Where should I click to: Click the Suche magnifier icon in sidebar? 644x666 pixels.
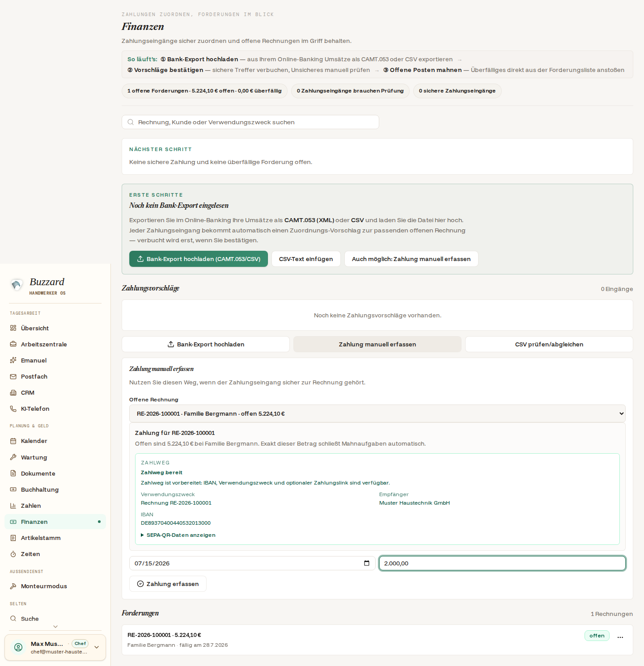pos(13,619)
